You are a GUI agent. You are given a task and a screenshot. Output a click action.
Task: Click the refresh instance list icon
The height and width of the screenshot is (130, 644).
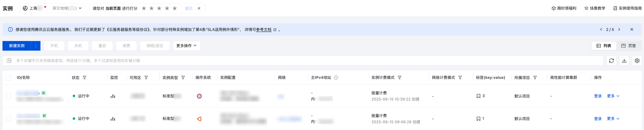611,61
